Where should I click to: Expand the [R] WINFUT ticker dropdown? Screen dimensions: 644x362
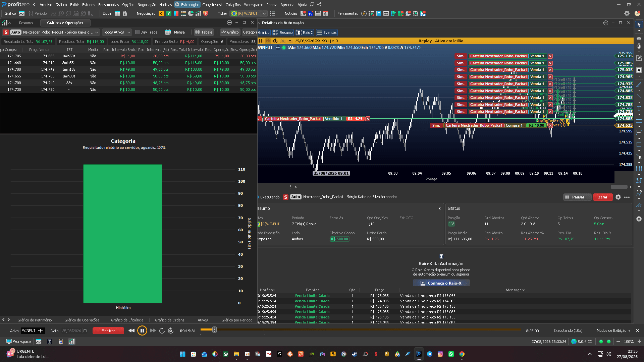click(x=264, y=13)
